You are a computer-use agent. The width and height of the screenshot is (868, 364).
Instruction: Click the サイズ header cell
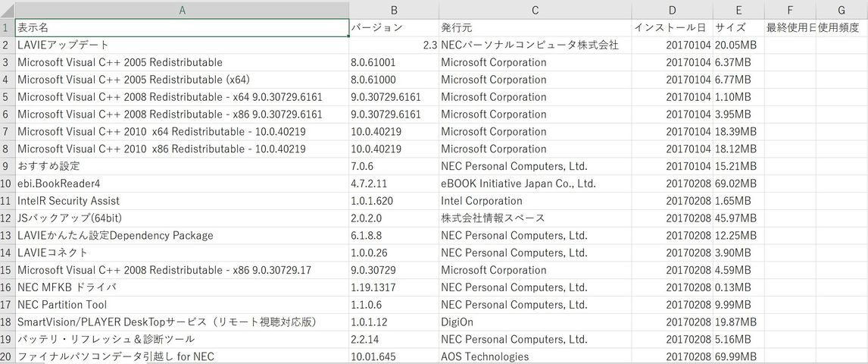pyautogui.click(x=738, y=28)
